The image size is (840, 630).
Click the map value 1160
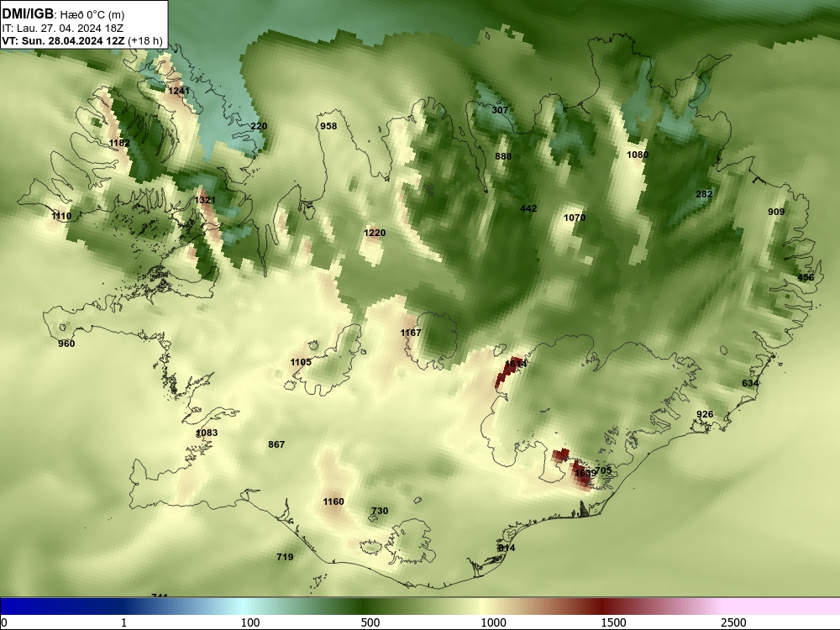point(333,501)
